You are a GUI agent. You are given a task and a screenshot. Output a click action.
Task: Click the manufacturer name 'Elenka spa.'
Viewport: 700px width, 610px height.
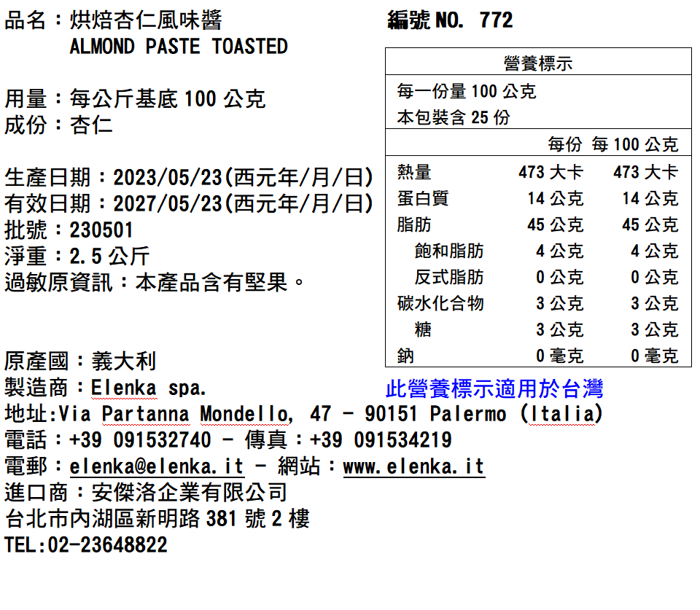(x=148, y=387)
